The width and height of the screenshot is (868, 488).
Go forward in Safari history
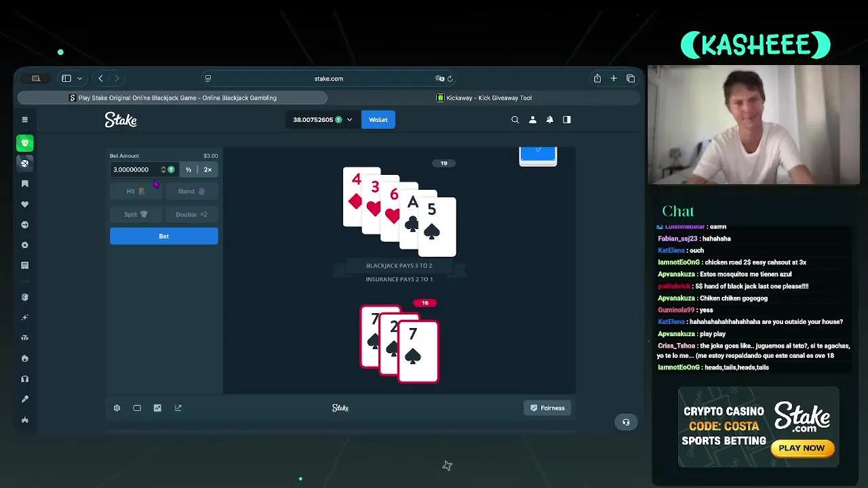(117, 79)
